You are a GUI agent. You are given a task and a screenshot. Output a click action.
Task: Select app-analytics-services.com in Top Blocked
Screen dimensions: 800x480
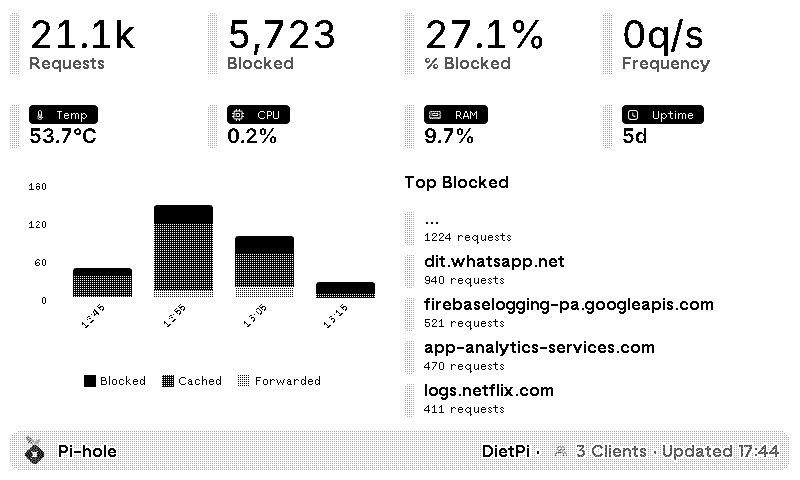(539, 348)
